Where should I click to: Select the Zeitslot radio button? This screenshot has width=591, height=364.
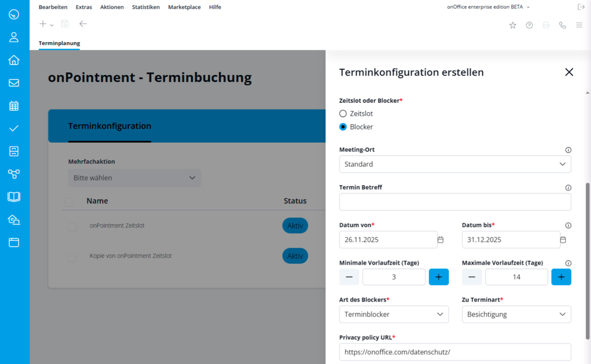(343, 113)
